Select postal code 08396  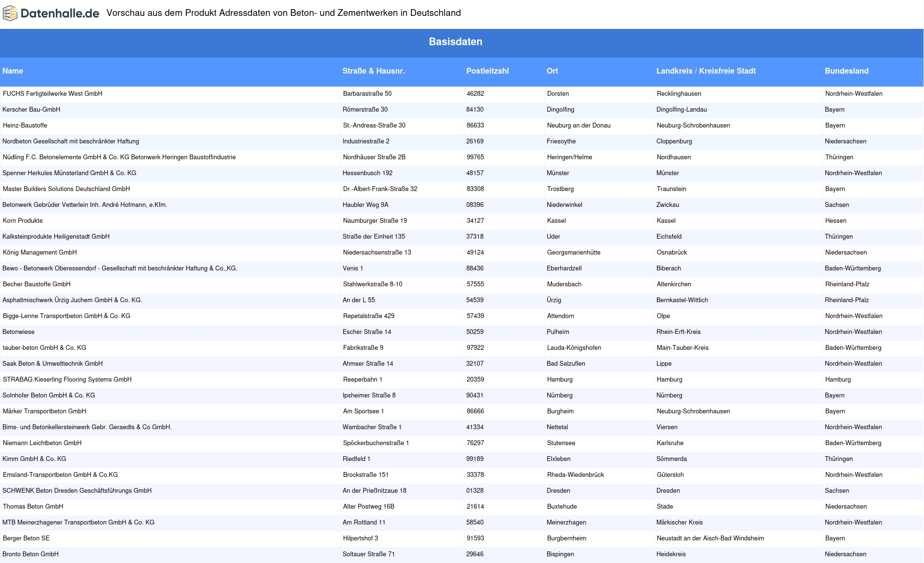(x=475, y=205)
